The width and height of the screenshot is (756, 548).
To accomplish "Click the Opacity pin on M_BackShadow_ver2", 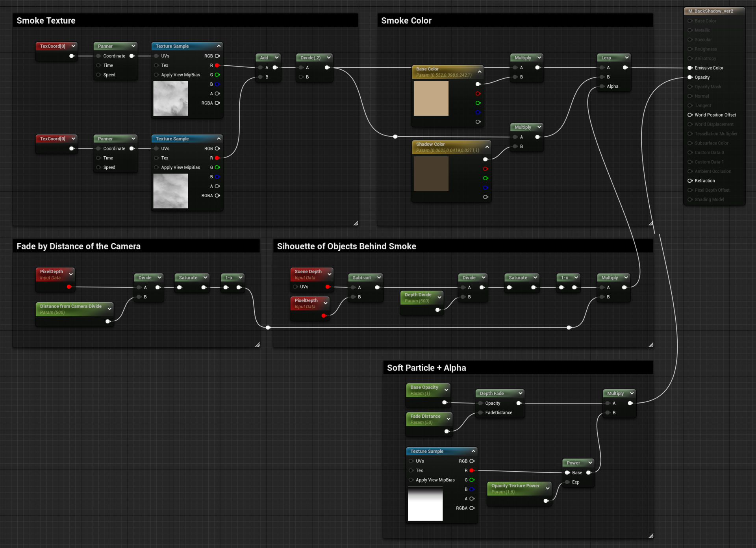I will 690,77.
